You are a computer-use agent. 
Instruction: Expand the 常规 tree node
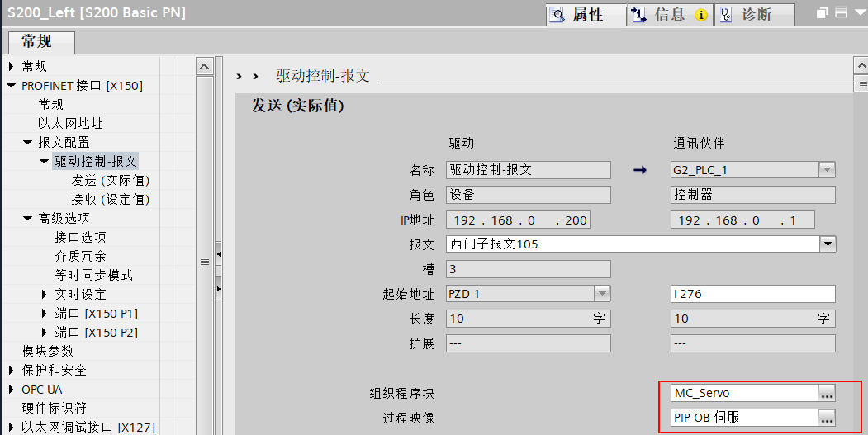click(x=11, y=66)
